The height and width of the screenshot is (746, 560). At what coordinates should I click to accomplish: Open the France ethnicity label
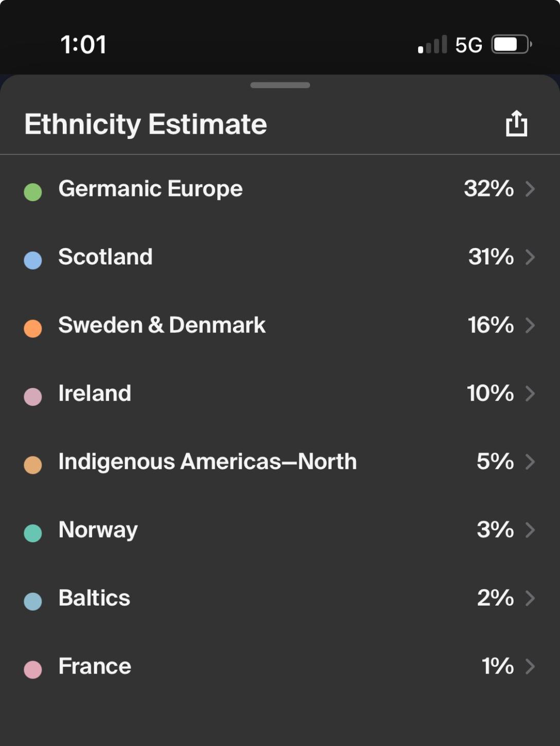pos(95,666)
